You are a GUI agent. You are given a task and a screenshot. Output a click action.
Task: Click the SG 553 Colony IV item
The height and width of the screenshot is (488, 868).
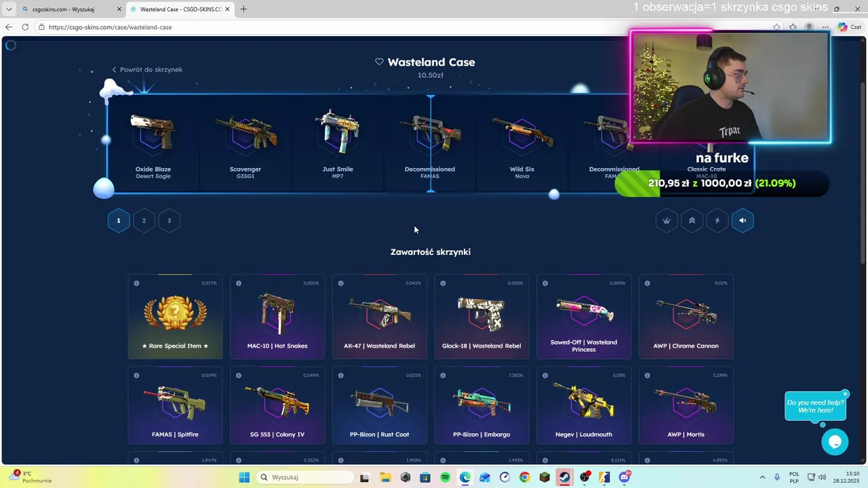click(277, 405)
